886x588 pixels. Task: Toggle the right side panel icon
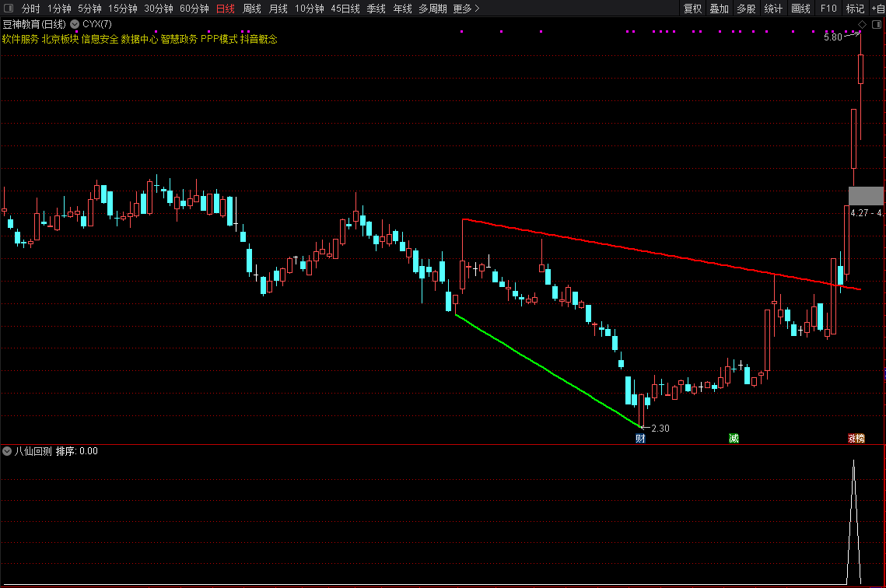(877, 25)
